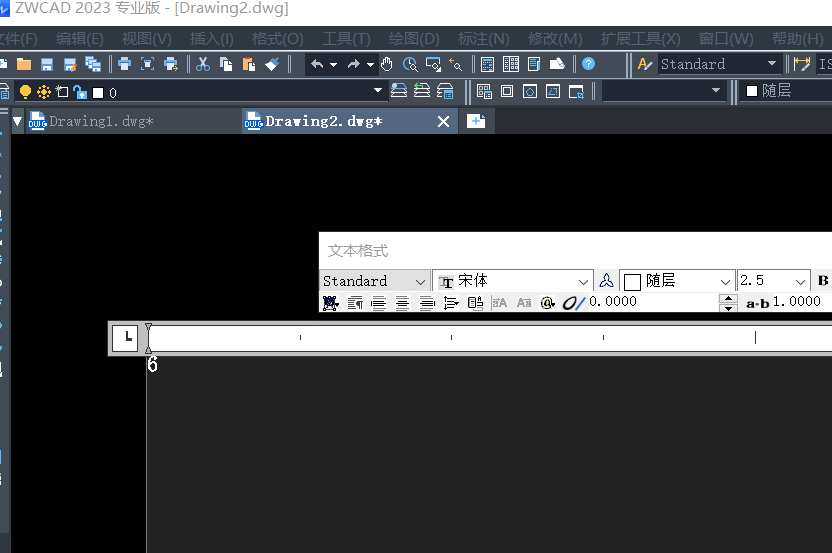Select the Match Properties brush icon
Screen dimensions: 832x553
272,64
